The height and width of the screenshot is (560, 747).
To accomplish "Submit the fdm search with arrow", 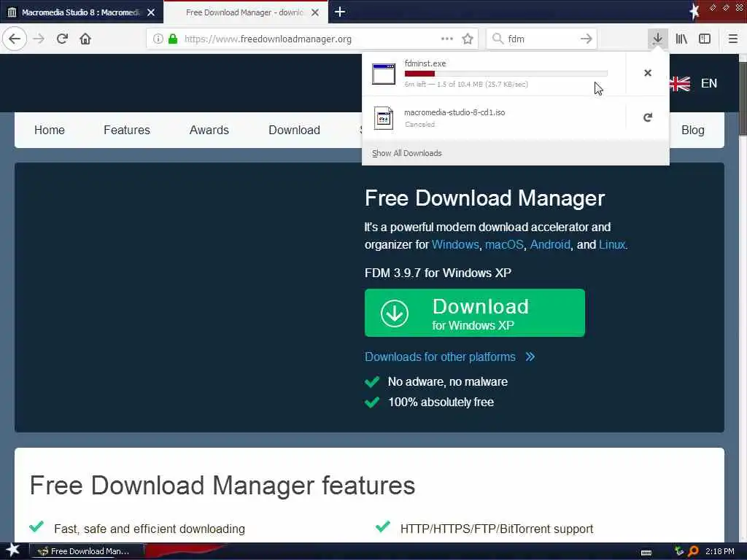I will pyautogui.click(x=586, y=39).
